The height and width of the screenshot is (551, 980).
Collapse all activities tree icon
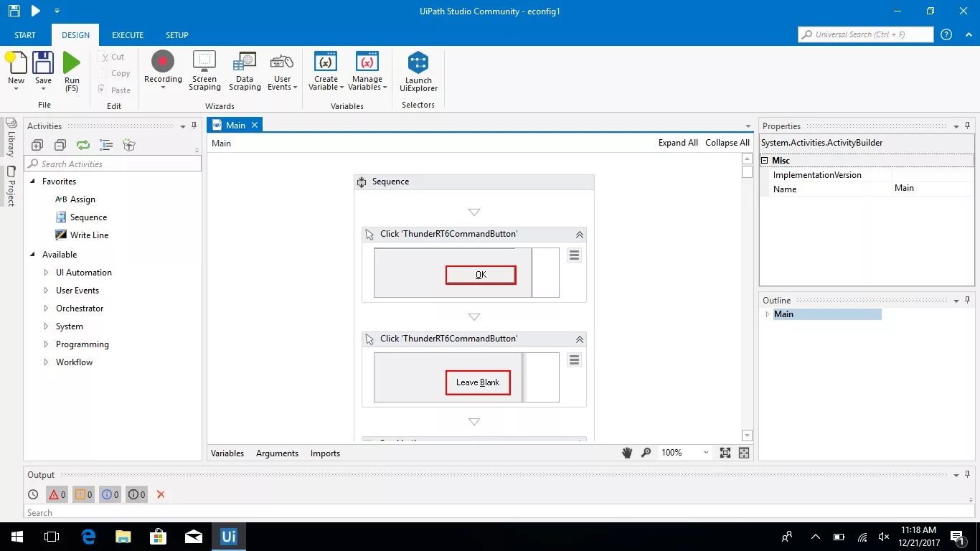(60, 145)
